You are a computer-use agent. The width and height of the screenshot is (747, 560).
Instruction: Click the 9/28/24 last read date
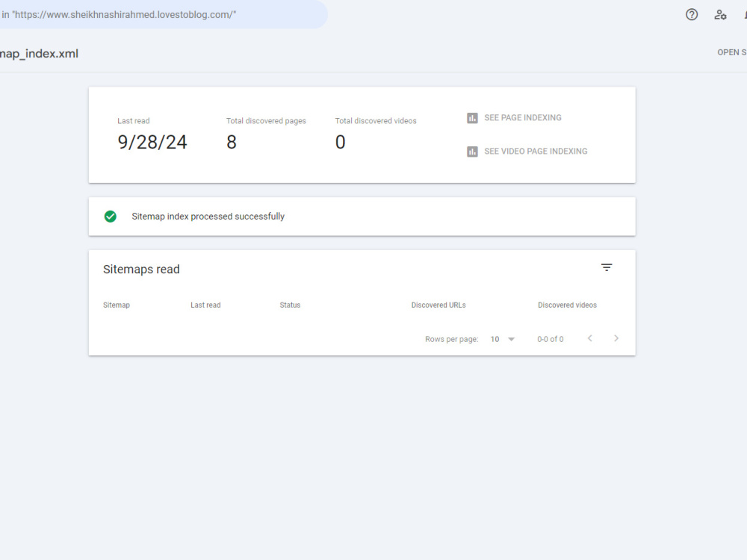click(152, 143)
